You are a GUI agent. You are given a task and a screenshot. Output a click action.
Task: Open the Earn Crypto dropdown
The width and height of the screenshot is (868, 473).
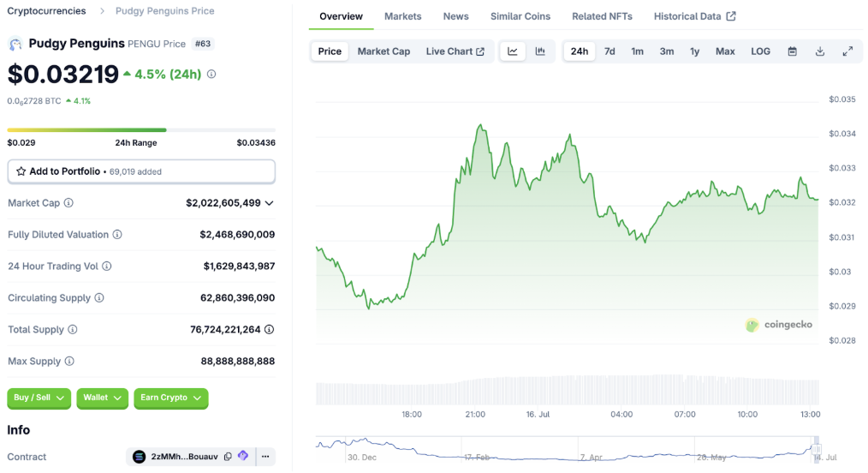171,398
